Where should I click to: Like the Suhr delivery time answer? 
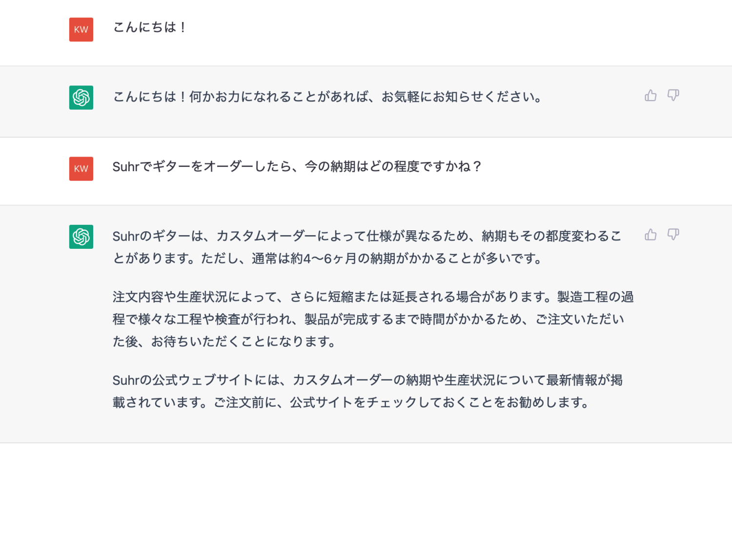point(651,235)
